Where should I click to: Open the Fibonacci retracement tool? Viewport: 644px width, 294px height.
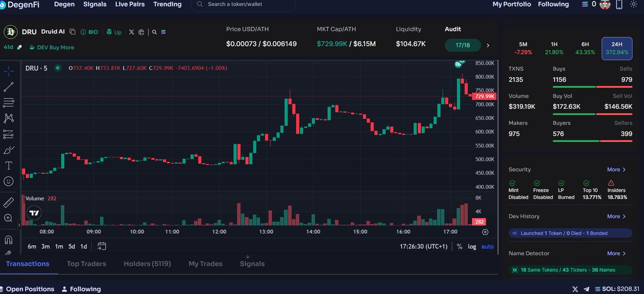pyautogui.click(x=9, y=102)
